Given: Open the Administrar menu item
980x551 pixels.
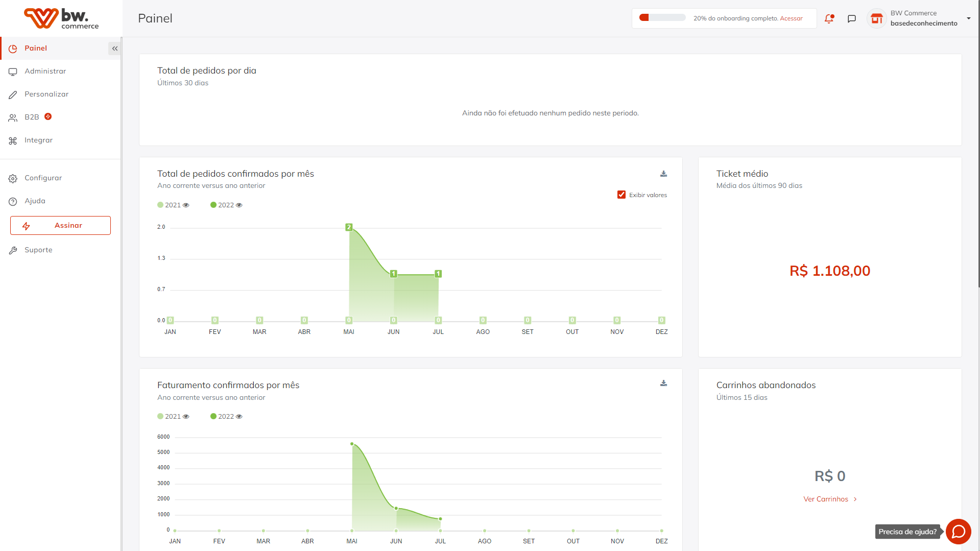Looking at the screenshot, I should (x=60, y=71).
